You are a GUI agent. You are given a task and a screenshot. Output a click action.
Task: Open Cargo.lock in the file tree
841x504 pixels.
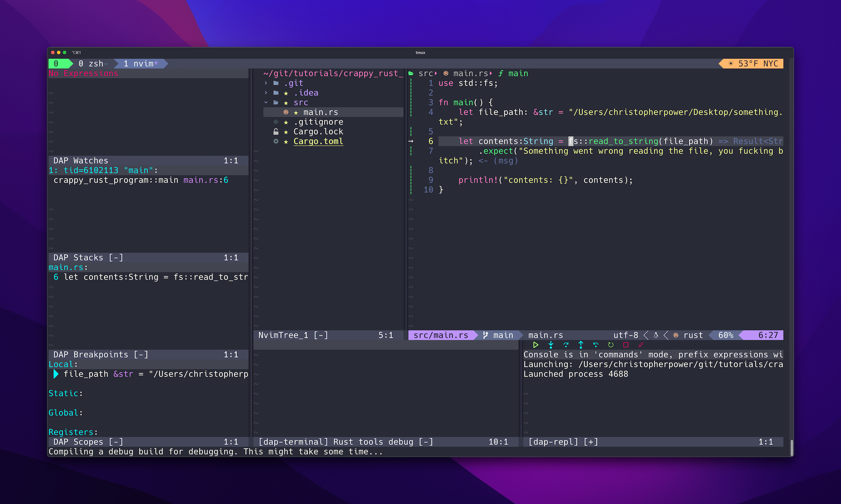pyautogui.click(x=319, y=132)
